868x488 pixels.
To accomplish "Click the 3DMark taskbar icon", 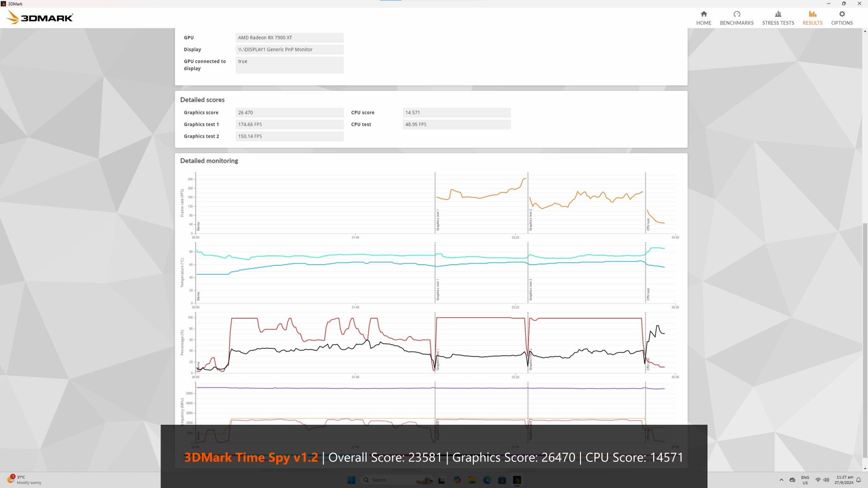I will 517,480.
